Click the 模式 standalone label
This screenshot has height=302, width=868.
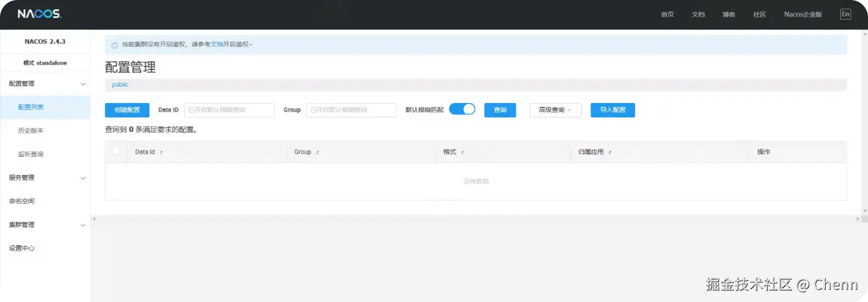click(x=45, y=63)
